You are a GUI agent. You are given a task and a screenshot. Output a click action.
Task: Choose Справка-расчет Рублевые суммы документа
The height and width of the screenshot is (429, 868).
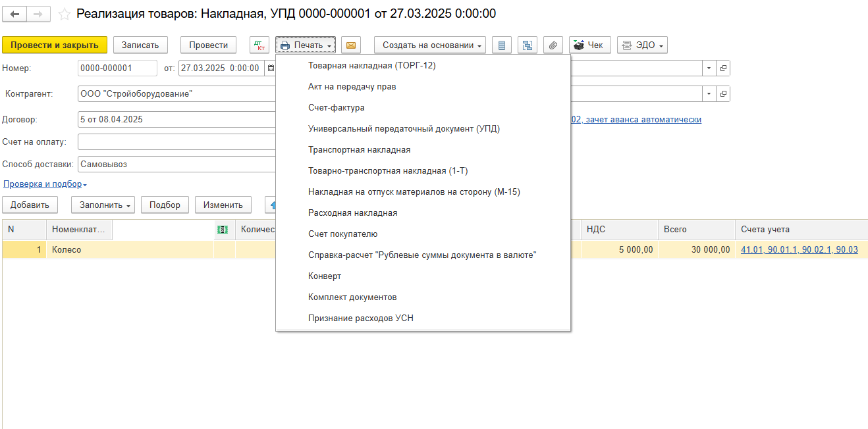point(423,255)
